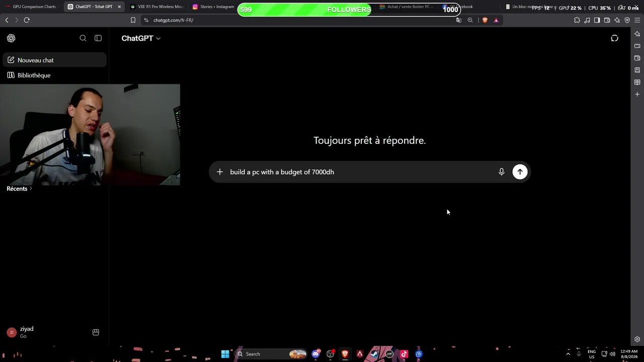The image size is (644, 362).
Task: Open temporary chat icon at top right
Action: click(x=614, y=38)
